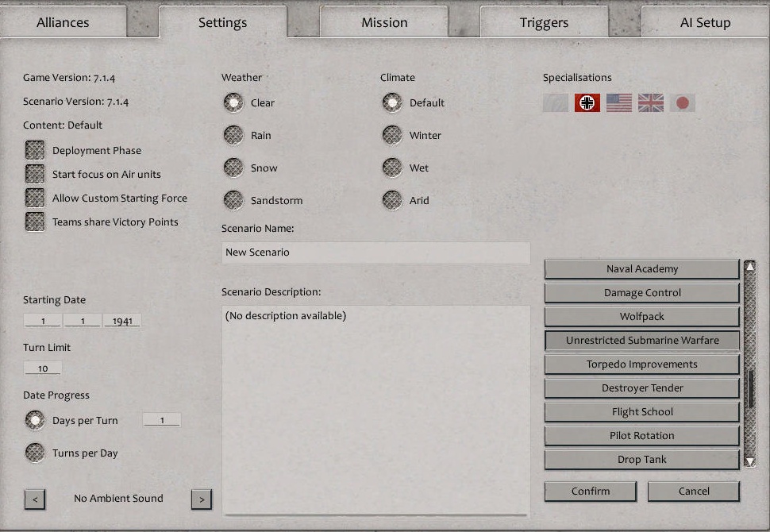The height and width of the screenshot is (532, 770).
Task: Enable Allow Custom Starting Force
Action: [x=35, y=198]
